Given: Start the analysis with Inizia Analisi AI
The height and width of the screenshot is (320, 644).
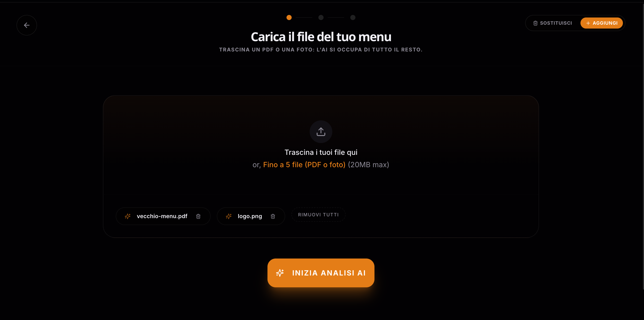Looking at the screenshot, I should tap(321, 273).
